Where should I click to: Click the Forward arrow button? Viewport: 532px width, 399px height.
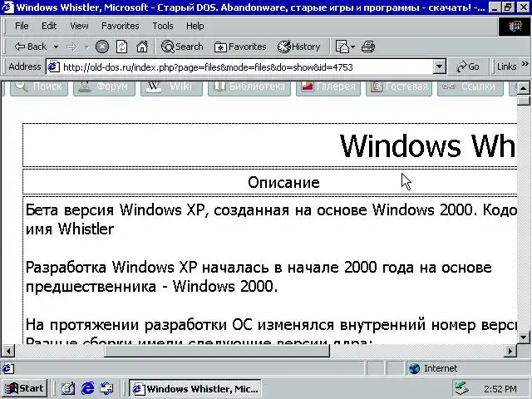point(71,47)
